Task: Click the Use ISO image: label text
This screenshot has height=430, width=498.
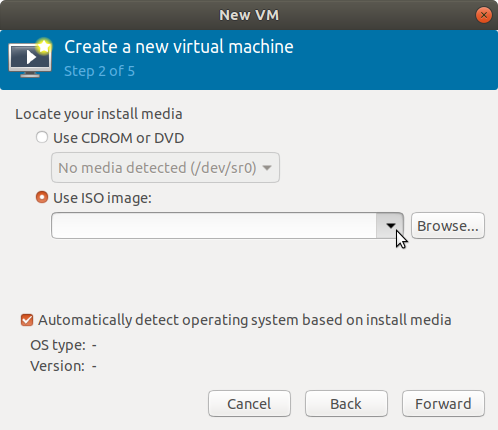Action: pos(102,198)
